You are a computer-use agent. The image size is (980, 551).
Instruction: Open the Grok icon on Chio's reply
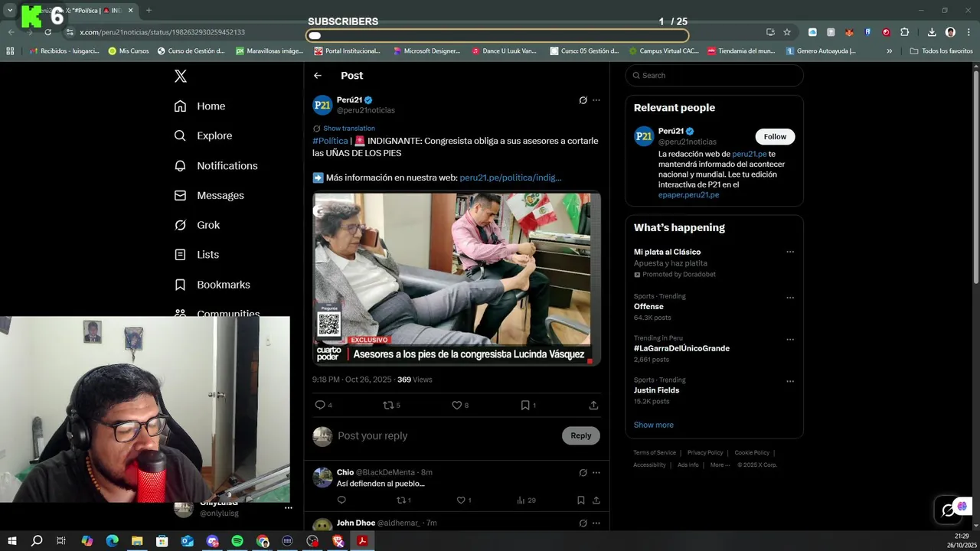click(583, 473)
